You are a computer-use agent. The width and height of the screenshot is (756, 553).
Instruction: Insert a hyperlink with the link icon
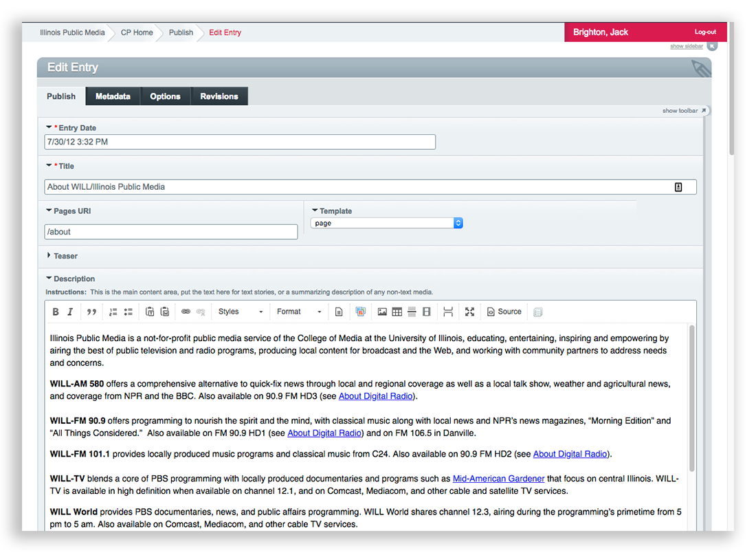186,312
